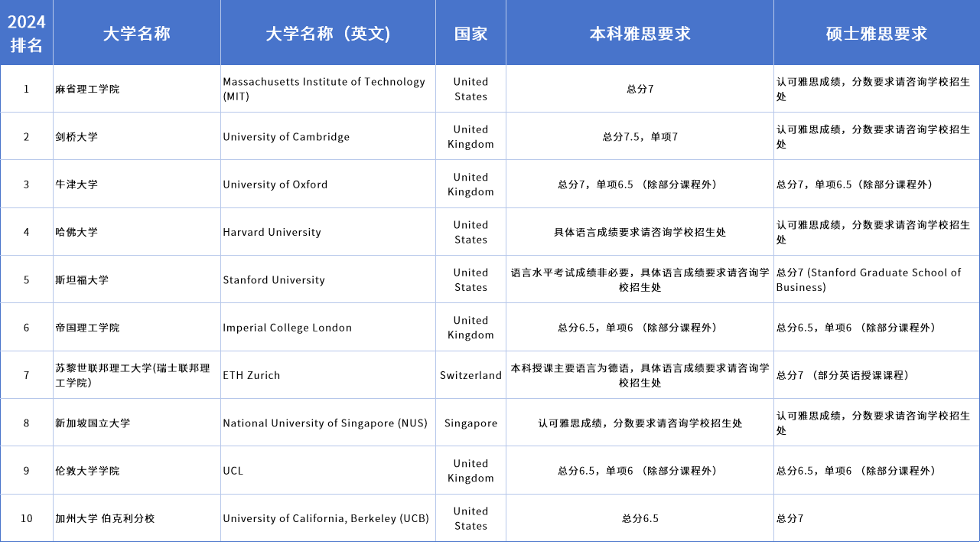The width and height of the screenshot is (980, 542).
Task: Select the UCL cell
Action: [327, 469]
